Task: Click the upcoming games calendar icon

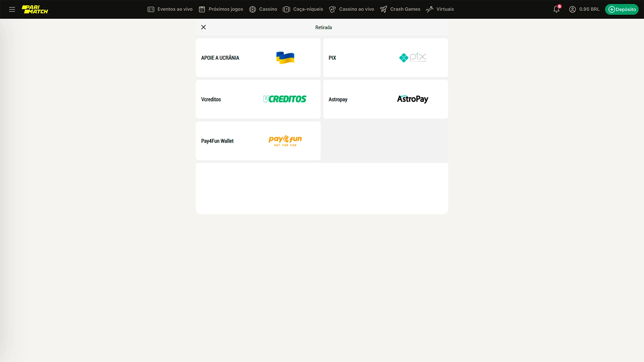Action: point(202,9)
